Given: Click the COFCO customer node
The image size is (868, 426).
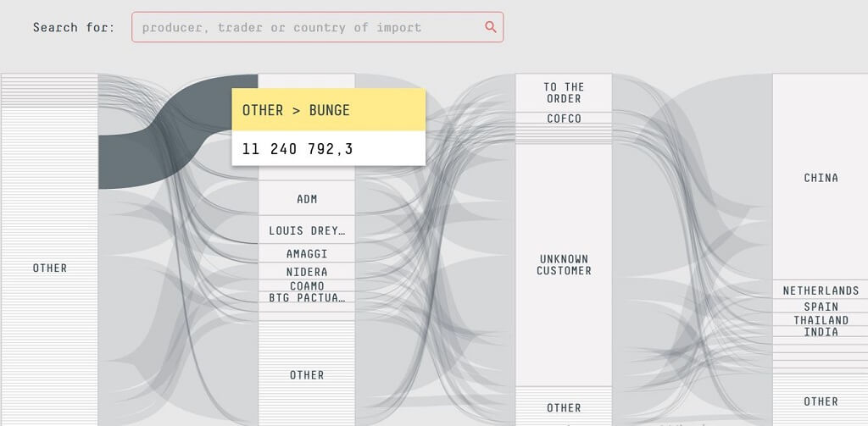Looking at the screenshot, I should (564, 119).
